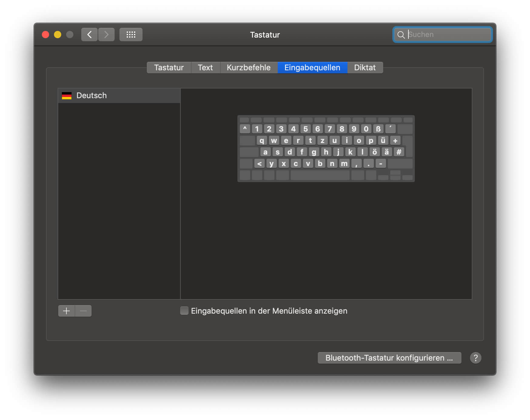Click the p key on keyboard preview
The width and height of the screenshot is (530, 420).
(x=371, y=141)
